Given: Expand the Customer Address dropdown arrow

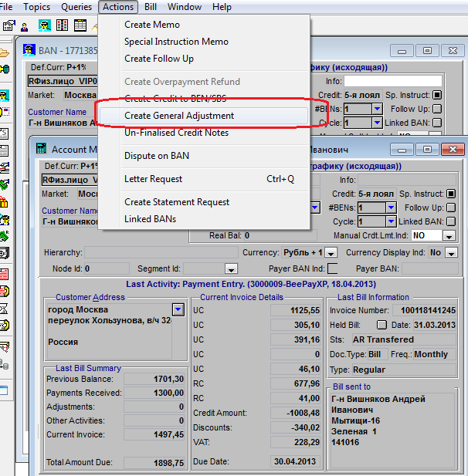Looking at the screenshot, I should [178, 309].
